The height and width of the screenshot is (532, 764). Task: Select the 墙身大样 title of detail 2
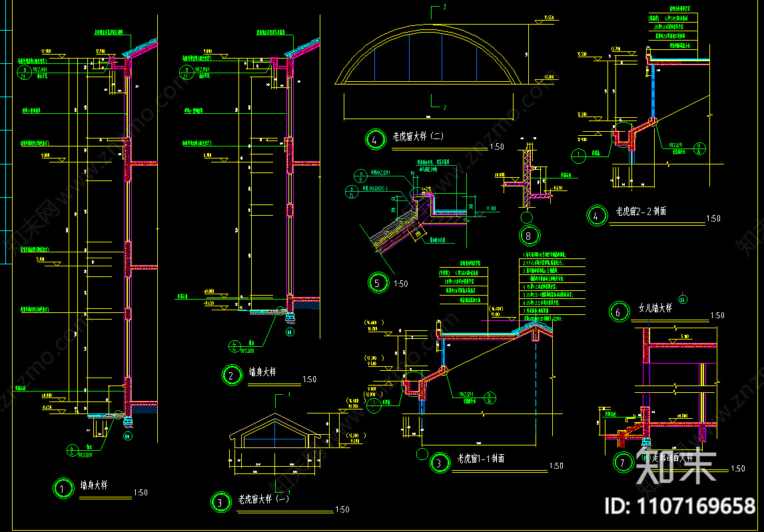click(x=263, y=373)
